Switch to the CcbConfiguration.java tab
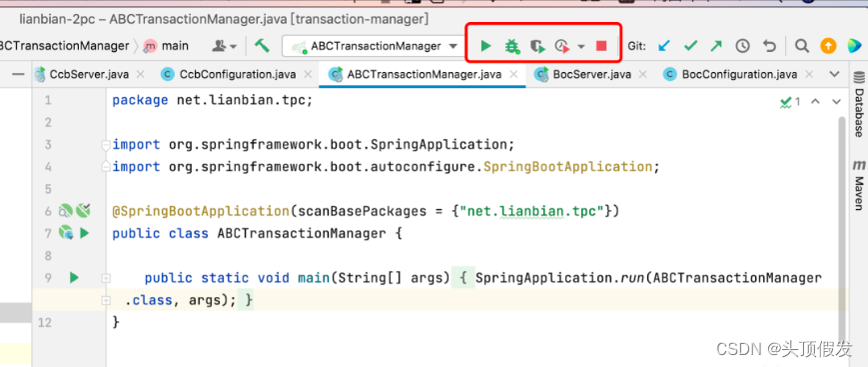Screen dimensions: 868x367 pyautogui.click(x=238, y=74)
